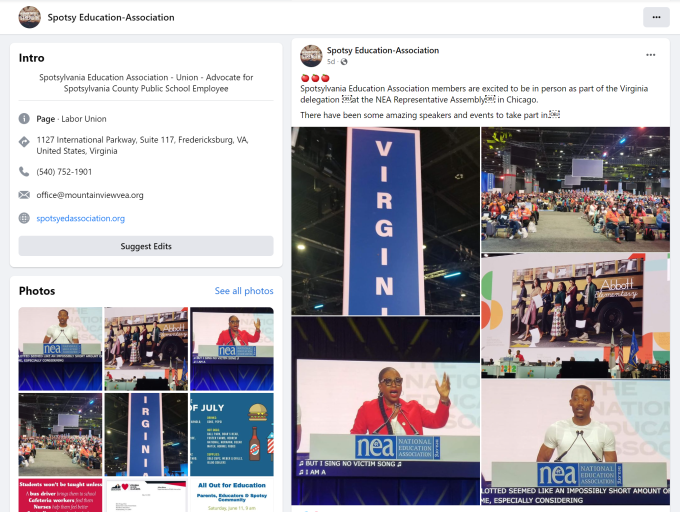Open the convention hall crowd photo in post

575,189
